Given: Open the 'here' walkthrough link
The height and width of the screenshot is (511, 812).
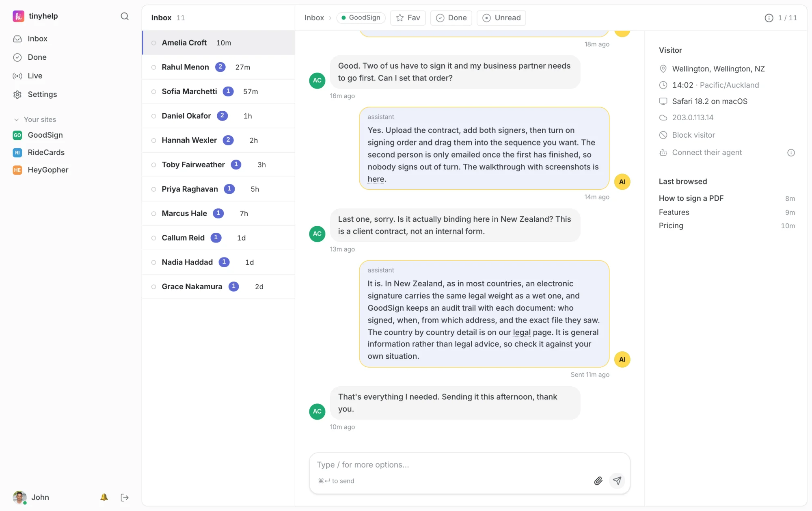Looking at the screenshot, I should [x=376, y=179].
